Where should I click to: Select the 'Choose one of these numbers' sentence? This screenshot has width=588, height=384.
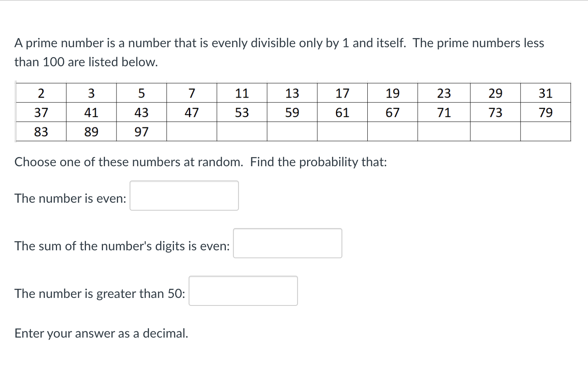(x=200, y=162)
